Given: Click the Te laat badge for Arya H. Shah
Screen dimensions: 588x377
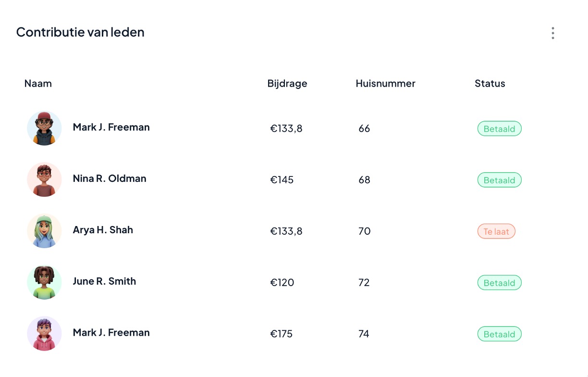Looking at the screenshot, I should 496,231.
